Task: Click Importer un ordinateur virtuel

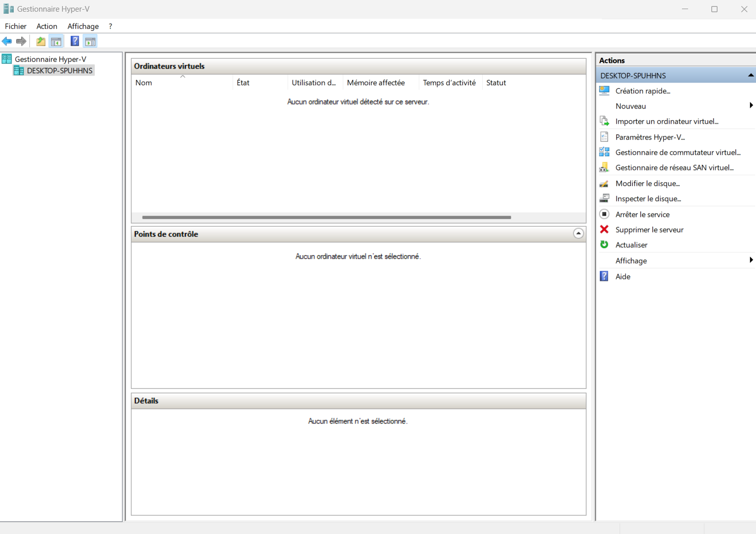Action: coord(666,121)
